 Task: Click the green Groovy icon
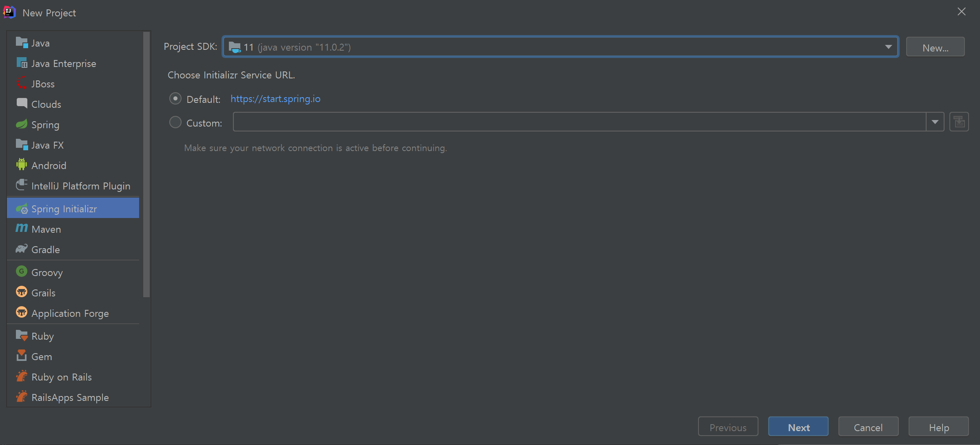[x=21, y=271]
